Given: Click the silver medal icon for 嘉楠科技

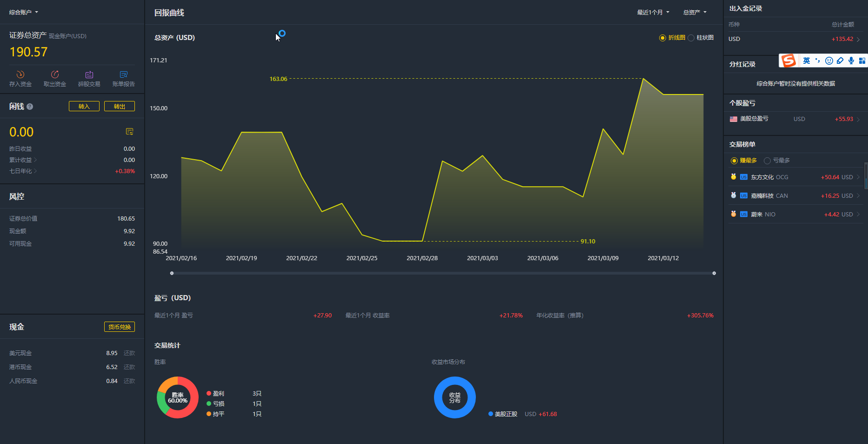Looking at the screenshot, I should [734, 195].
